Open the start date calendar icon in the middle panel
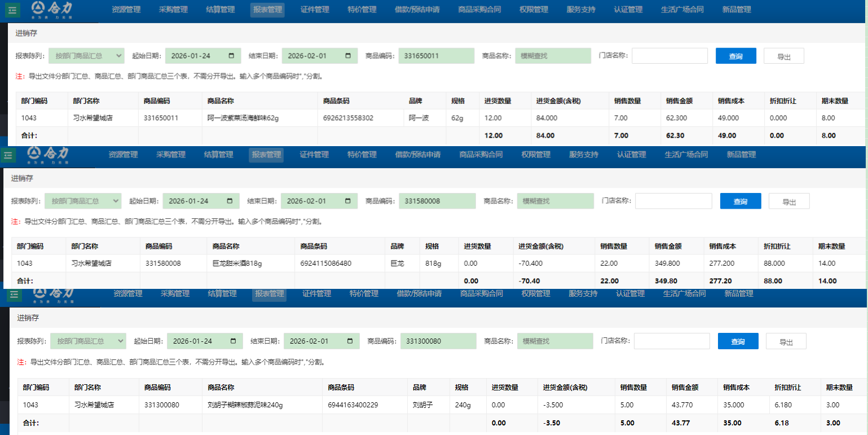Screen dimensions: 868x435 point(230,201)
